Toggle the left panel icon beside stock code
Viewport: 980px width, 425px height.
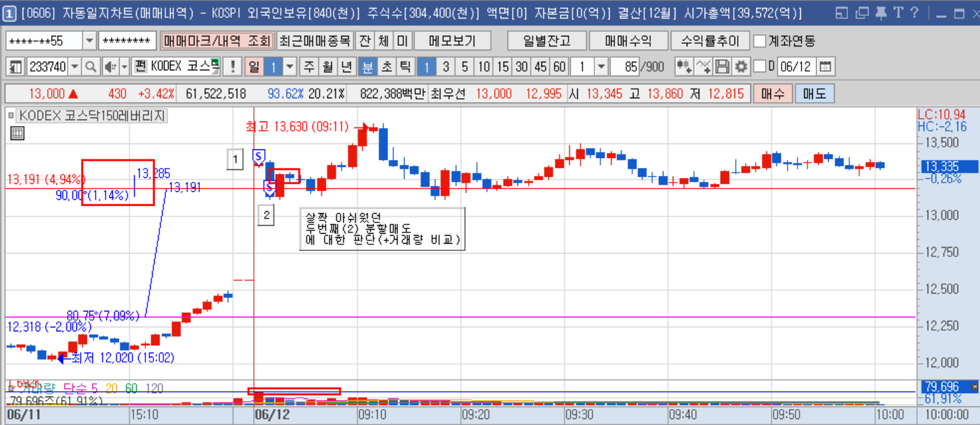(x=16, y=66)
